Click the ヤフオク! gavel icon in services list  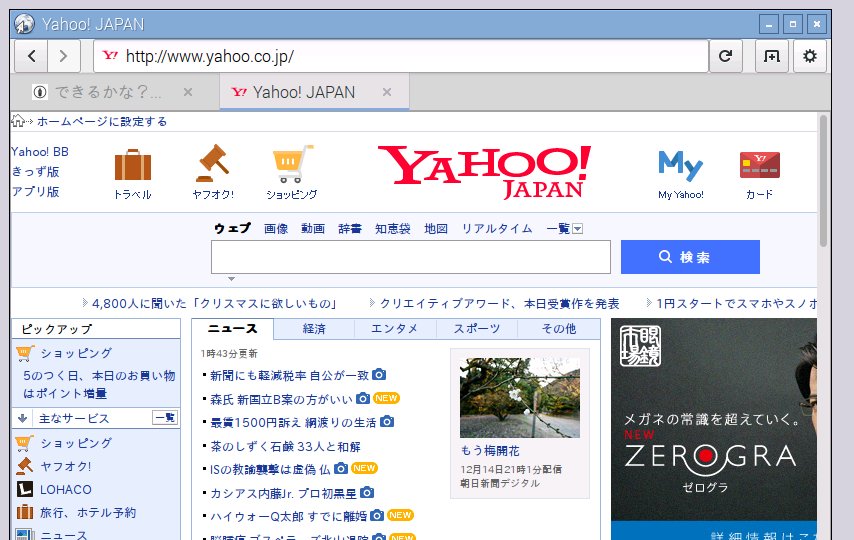point(25,466)
